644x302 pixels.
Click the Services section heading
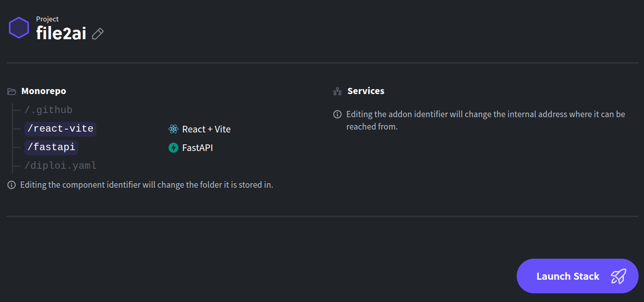(x=366, y=91)
